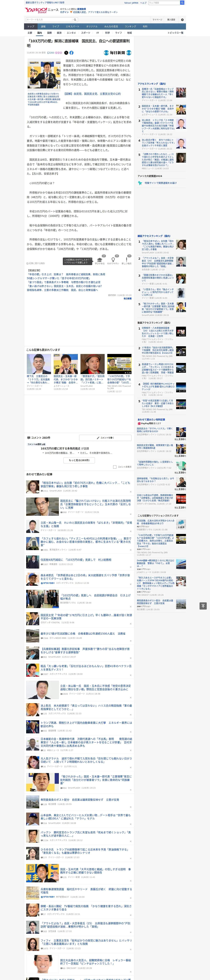210x980 pixels.
Task: Click the US election special site icon
Action: pos(140,183)
